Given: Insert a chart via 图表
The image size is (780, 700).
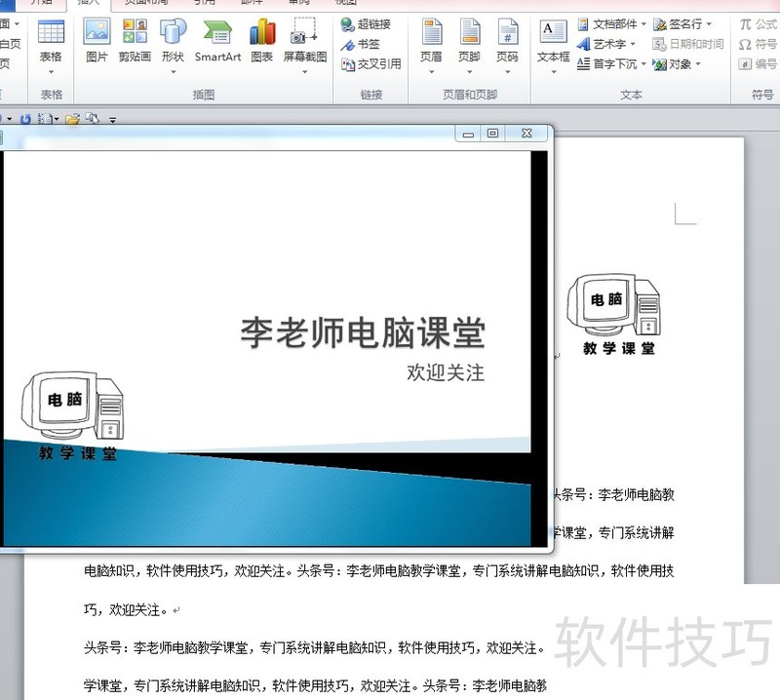Looking at the screenshot, I should (261, 41).
